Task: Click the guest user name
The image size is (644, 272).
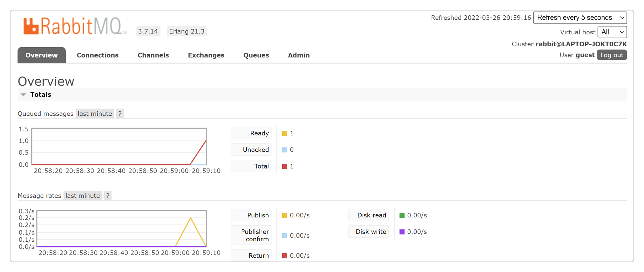Action: [x=585, y=55]
